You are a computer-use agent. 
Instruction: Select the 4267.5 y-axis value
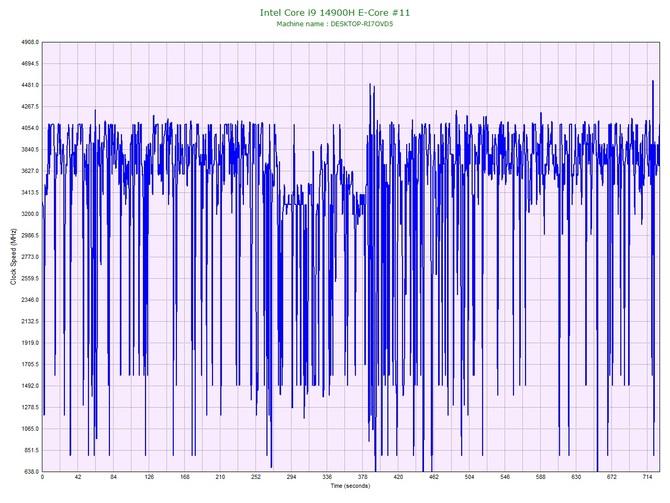30,107
